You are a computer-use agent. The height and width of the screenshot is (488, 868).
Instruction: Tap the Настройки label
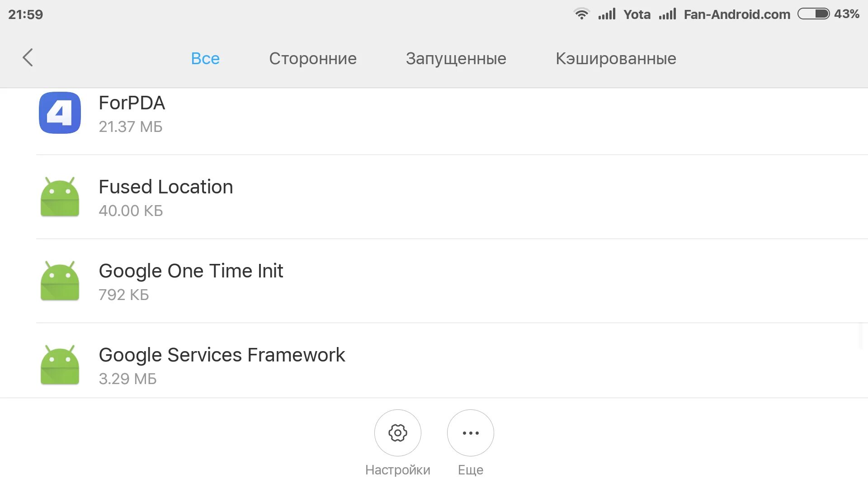coord(397,470)
